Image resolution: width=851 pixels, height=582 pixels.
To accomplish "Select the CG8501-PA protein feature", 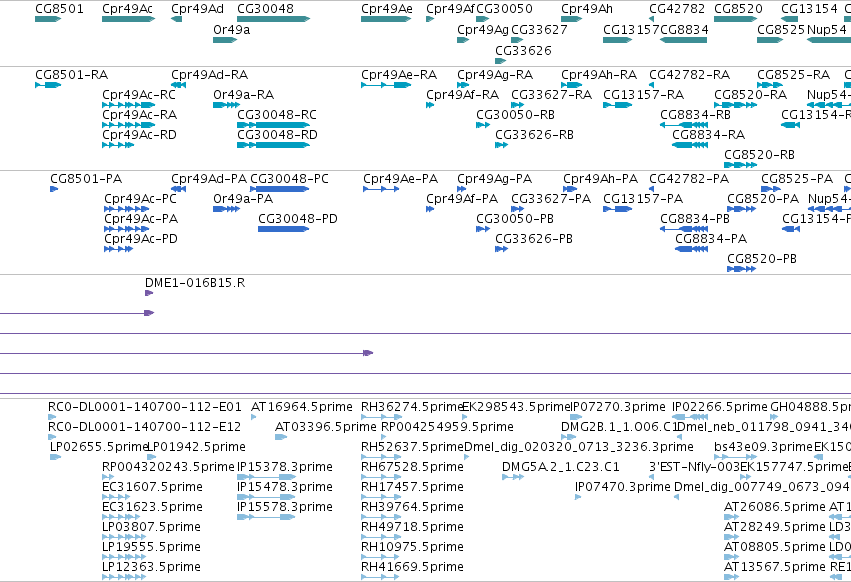I will click(54, 189).
